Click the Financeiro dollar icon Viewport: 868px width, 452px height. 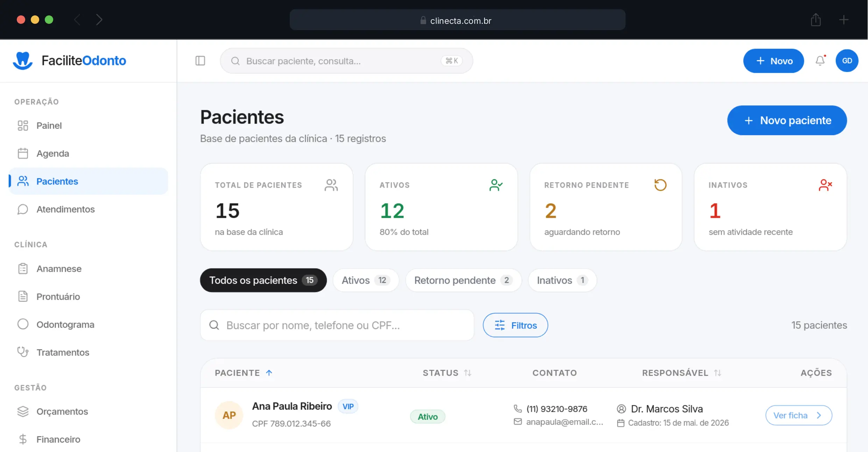point(23,439)
